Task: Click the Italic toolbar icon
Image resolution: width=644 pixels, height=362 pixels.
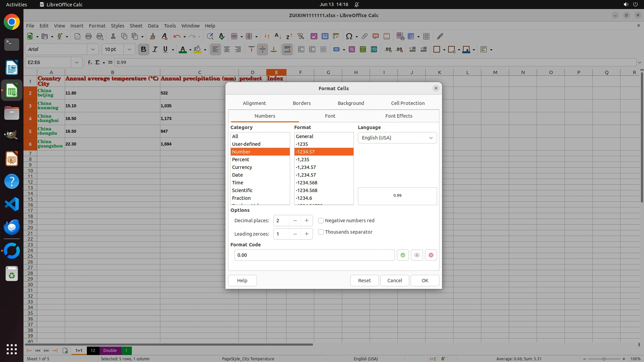Action: pos(155,50)
